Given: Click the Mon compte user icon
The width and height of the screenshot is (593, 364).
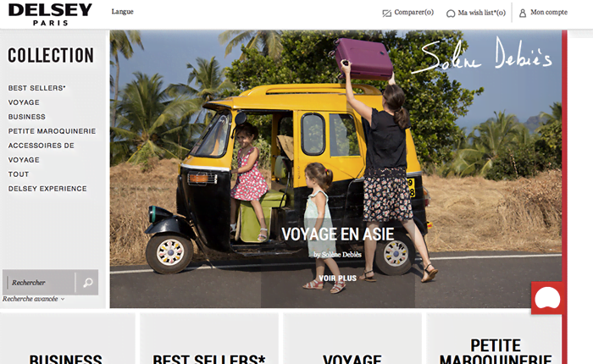Looking at the screenshot, I should tap(523, 14).
